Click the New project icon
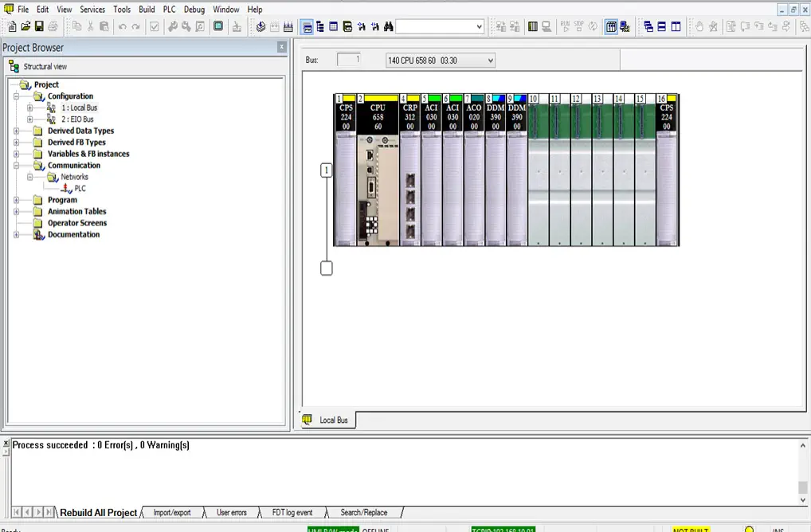The image size is (811, 532). (x=12, y=26)
